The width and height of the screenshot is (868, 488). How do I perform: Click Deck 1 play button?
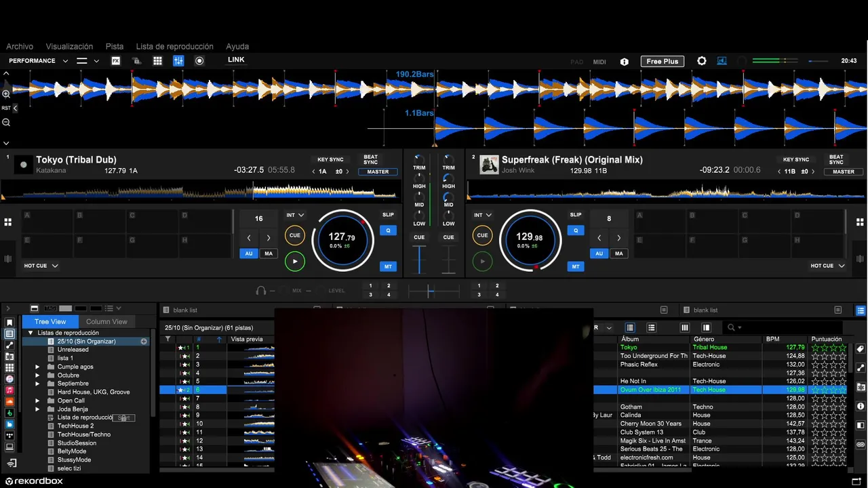[294, 261]
